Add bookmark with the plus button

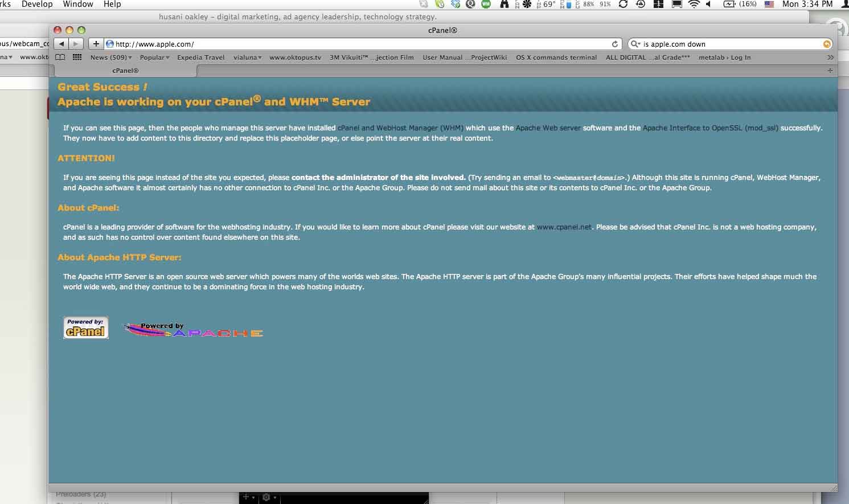(x=96, y=44)
